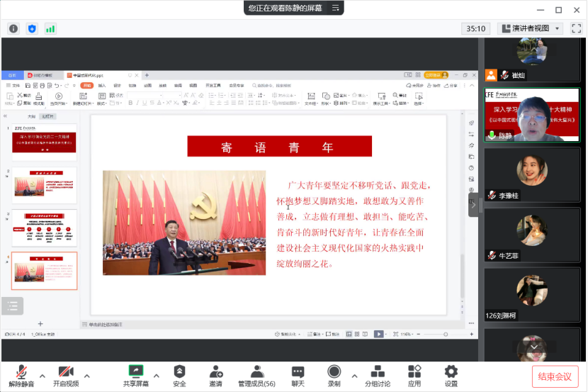This screenshot has width=588, height=392.
Task: Open 设置 settings gear
Action: coord(451,372)
